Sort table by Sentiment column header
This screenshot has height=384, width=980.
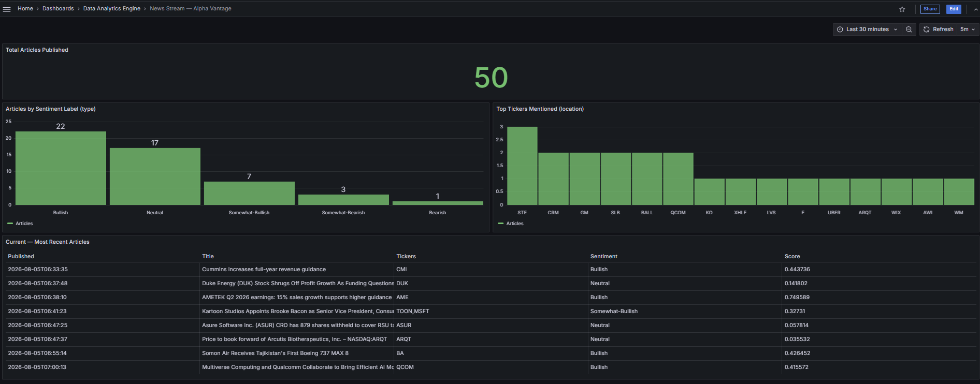[x=604, y=257]
